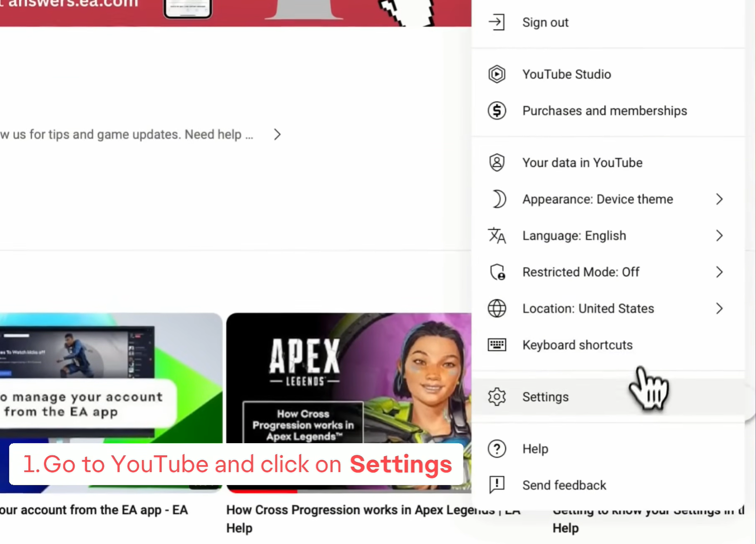
Task: Open the 'YouTube Studio' menu label
Action: click(x=566, y=74)
